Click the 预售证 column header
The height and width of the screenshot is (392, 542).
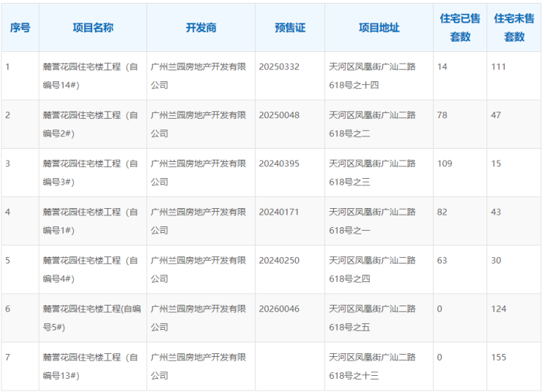tap(290, 28)
